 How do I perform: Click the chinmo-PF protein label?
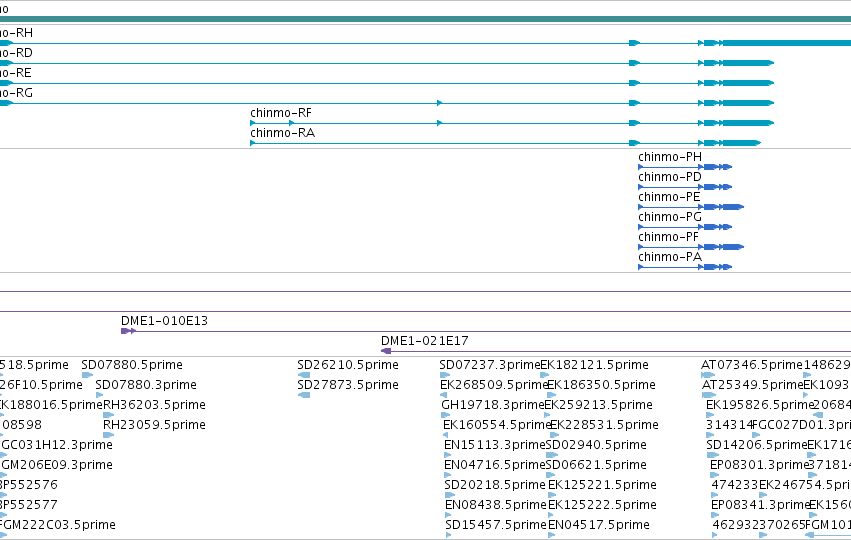tap(669, 237)
